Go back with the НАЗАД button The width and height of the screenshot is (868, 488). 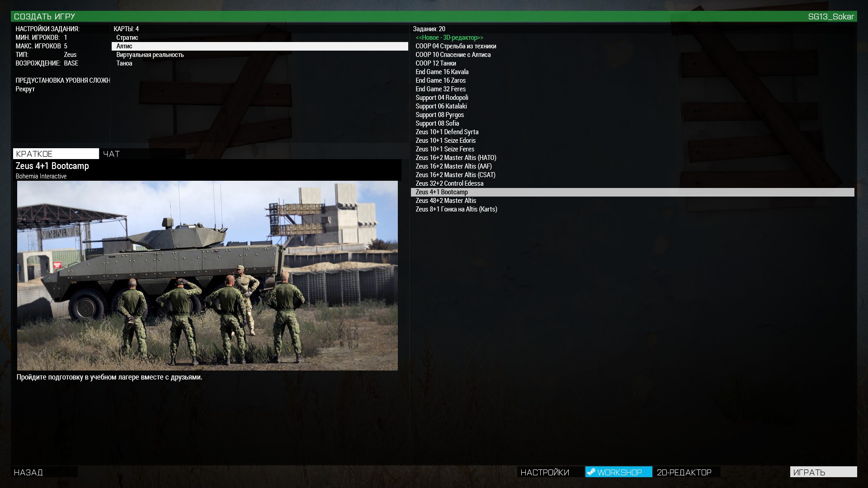pyautogui.click(x=44, y=472)
